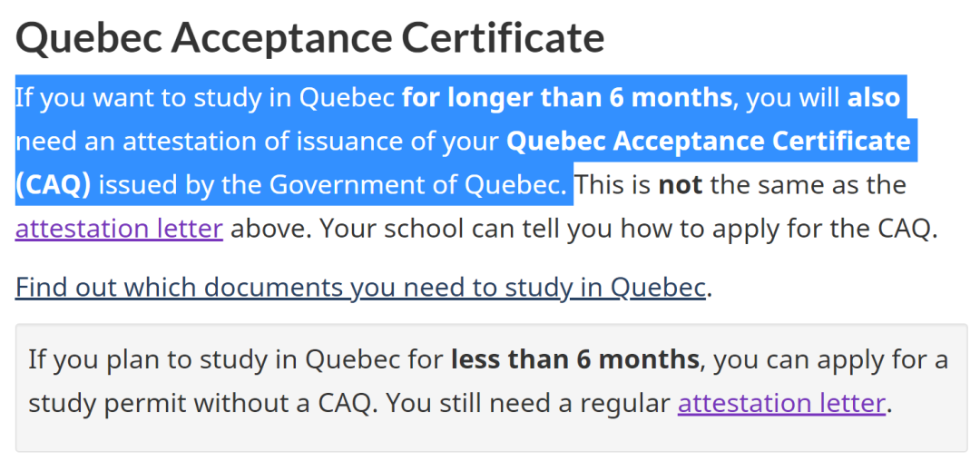Click the highlighted 'Government of Quebec' text
The height and width of the screenshot is (461, 980).
point(415,185)
